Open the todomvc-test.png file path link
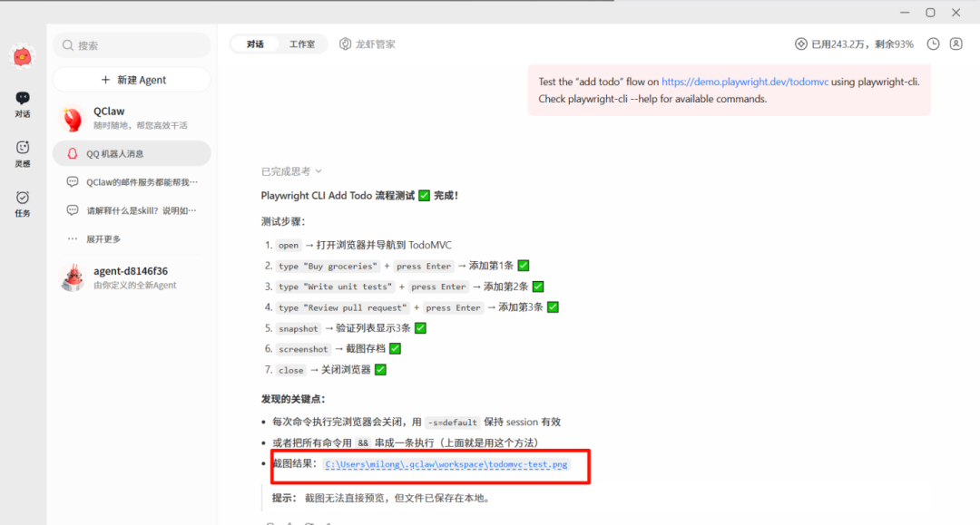 pyautogui.click(x=446, y=464)
